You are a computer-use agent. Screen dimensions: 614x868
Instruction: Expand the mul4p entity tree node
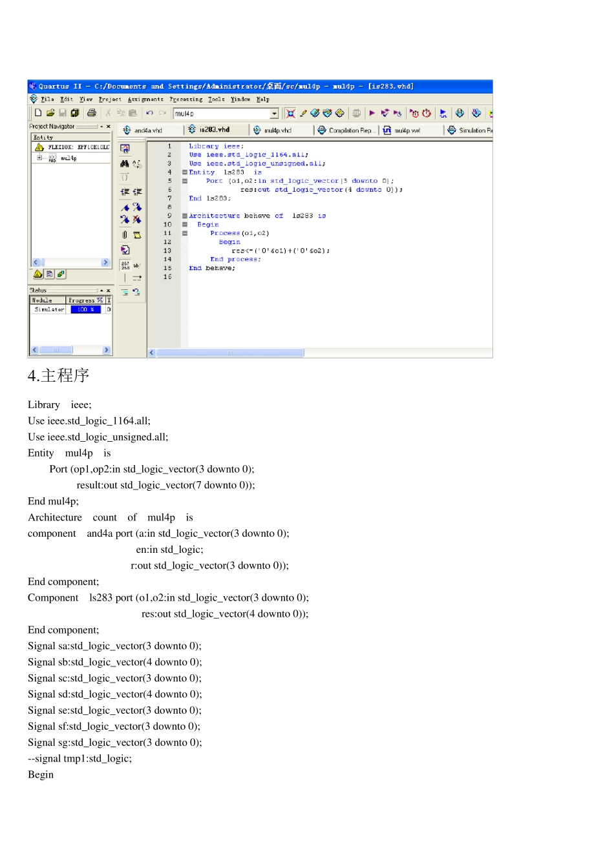[x=39, y=158]
